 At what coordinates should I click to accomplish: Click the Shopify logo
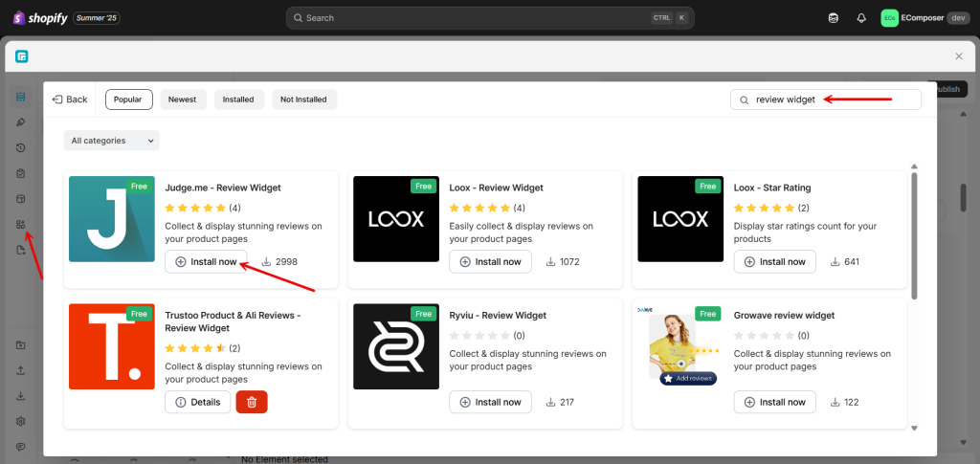40,18
